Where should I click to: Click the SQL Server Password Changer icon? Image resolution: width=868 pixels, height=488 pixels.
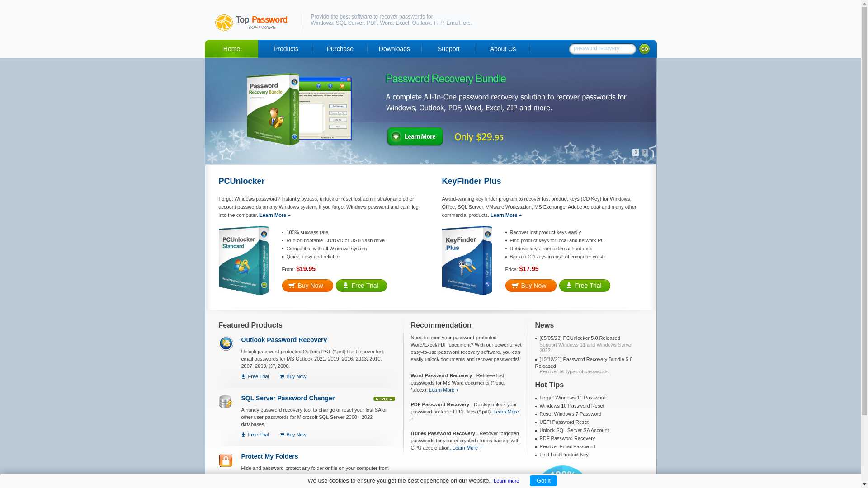[x=225, y=402]
